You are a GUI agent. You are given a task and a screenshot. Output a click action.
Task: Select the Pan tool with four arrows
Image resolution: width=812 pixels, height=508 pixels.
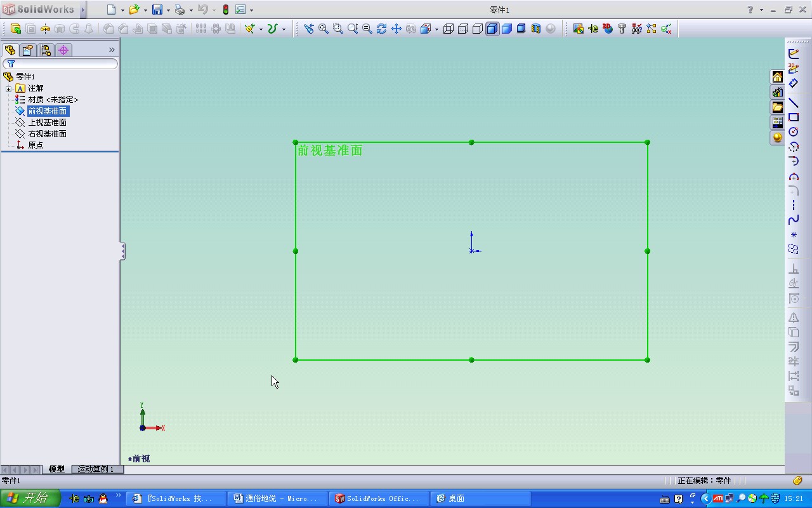click(x=396, y=29)
